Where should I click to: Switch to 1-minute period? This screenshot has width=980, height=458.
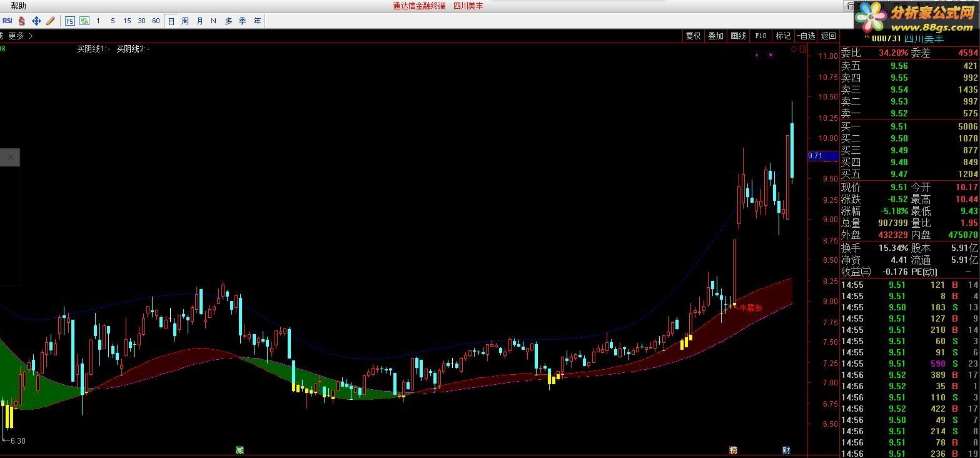98,21
